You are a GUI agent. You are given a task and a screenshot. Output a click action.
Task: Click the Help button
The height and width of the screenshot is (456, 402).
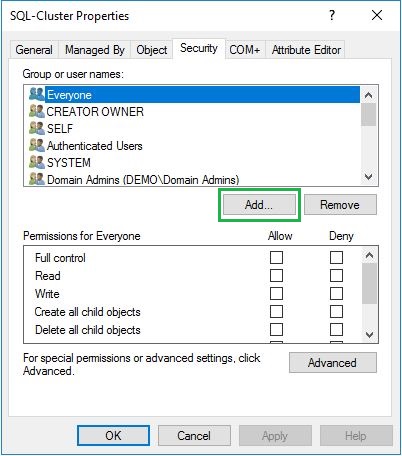pos(356,435)
